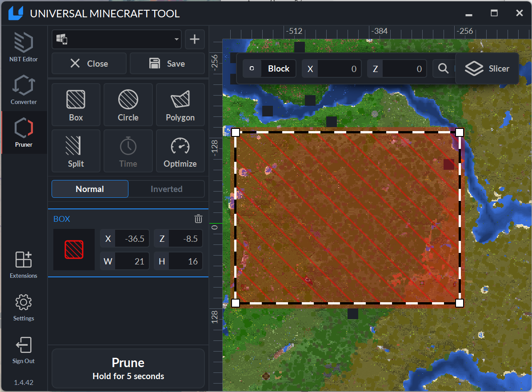Select the Pruner section
The width and height of the screenshot is (532, 392).
point(24,132)
